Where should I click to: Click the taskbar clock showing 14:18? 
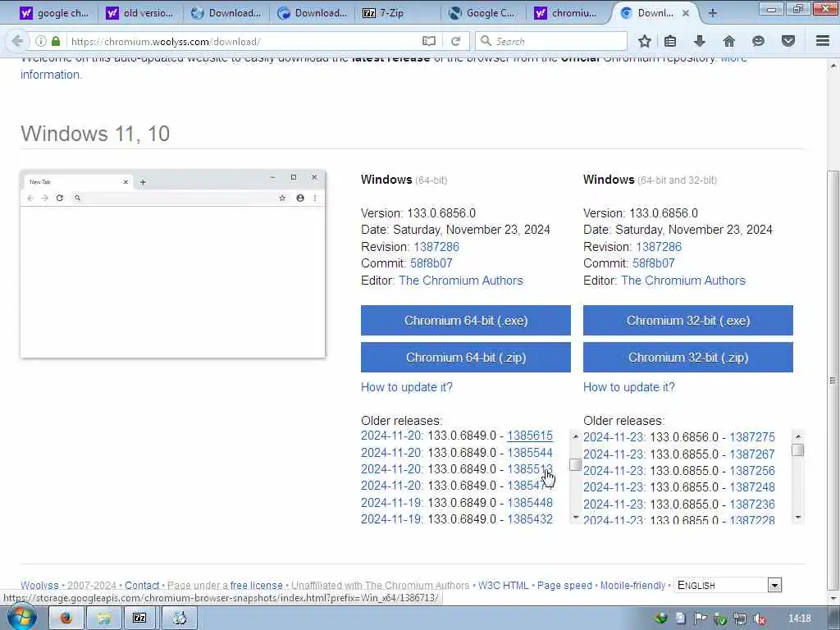pyautogui.click(x=800, y=619)
